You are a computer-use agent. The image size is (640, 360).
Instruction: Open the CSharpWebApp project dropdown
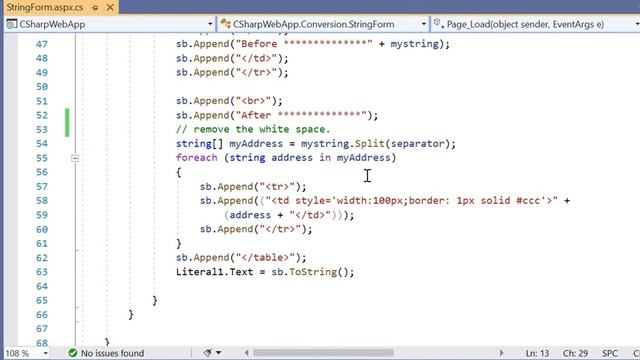pos(210,24)
